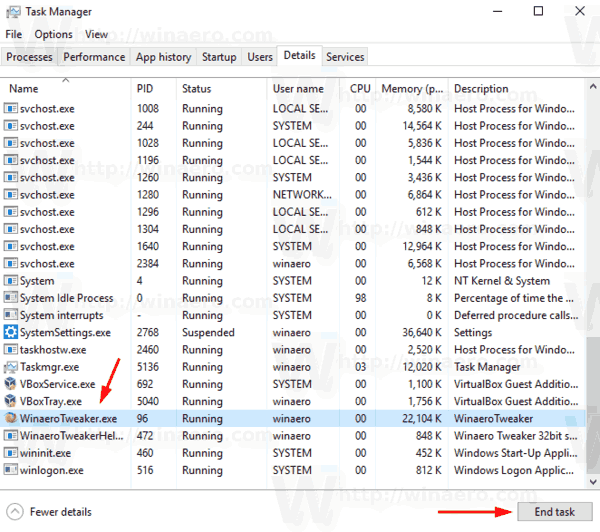This screenshot has height=532, width=600.
Task: Click icon of svchost.exe PID 2384
Action: (x=10, y=263)
